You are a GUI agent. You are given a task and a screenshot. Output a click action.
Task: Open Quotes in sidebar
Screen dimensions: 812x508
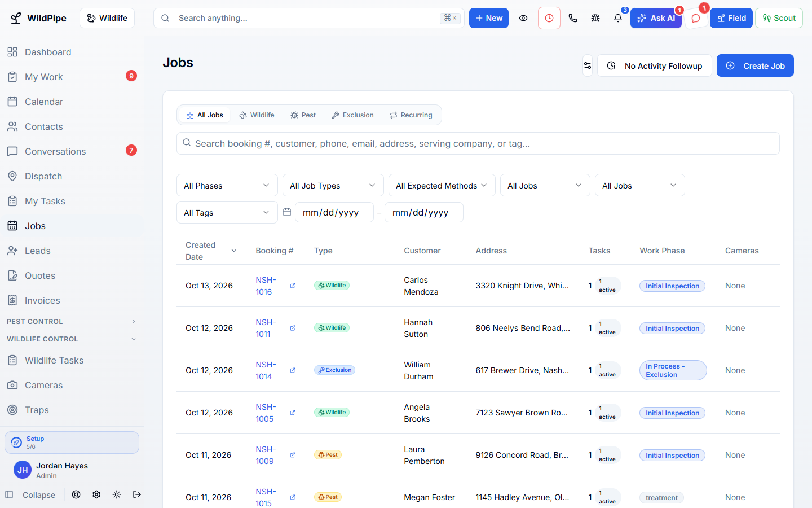72,275
